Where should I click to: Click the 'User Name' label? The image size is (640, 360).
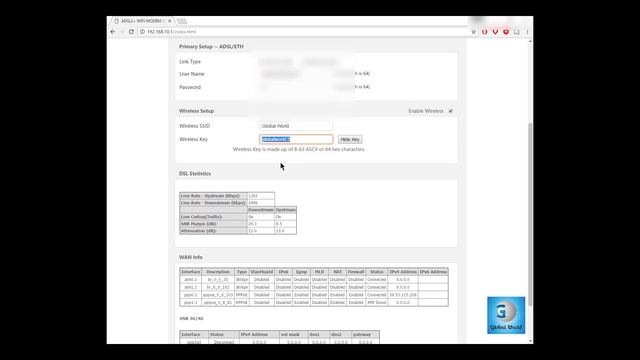[191, 74]
